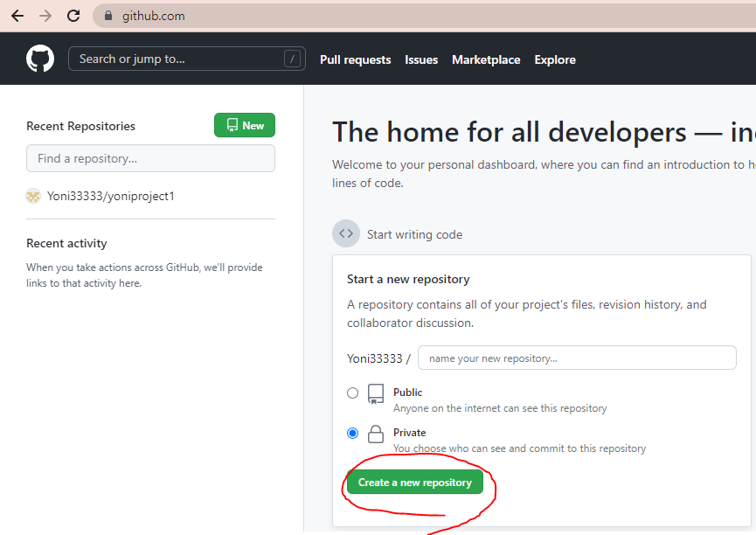756x535 pixels.
Task: Open Marketplace in the top navigation
Action: (486, 59)
